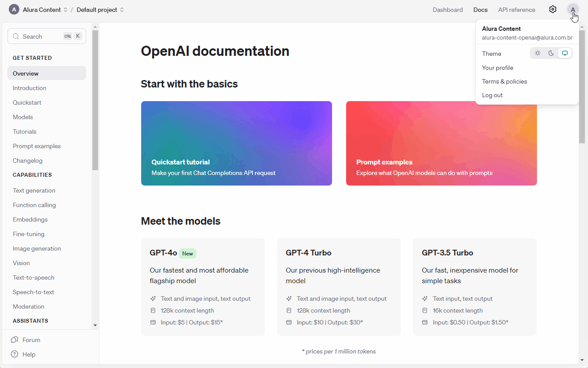Viewport: 588px width, 368px height.
Task: Click pricing icon in GPT-3.5 Turbo card
Action: click(425, 322)
